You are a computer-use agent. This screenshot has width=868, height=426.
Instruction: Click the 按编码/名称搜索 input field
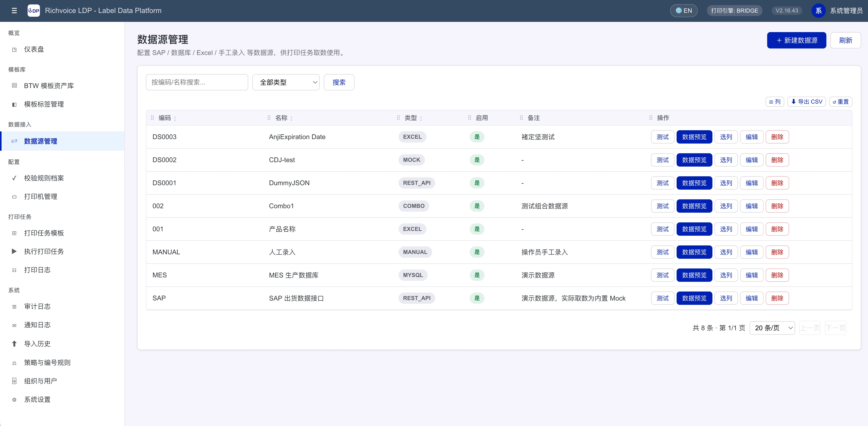coord(197,82)
